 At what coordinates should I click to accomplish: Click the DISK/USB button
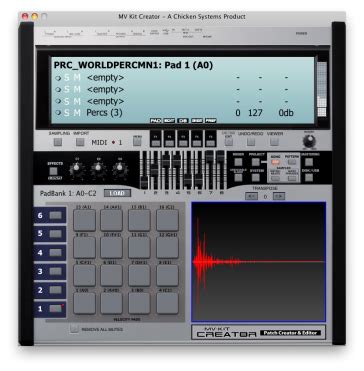[x=309, y=178]
